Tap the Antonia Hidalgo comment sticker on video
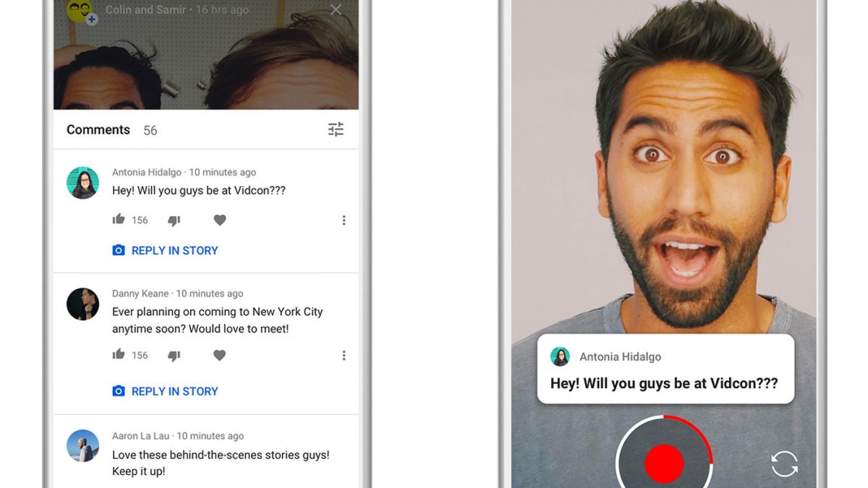 [x=665, y=369]
